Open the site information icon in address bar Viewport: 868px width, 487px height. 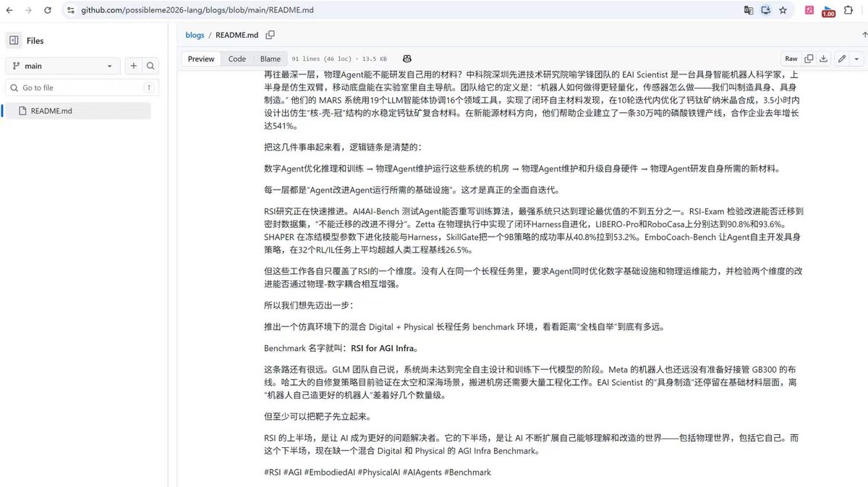pos(70,11)
